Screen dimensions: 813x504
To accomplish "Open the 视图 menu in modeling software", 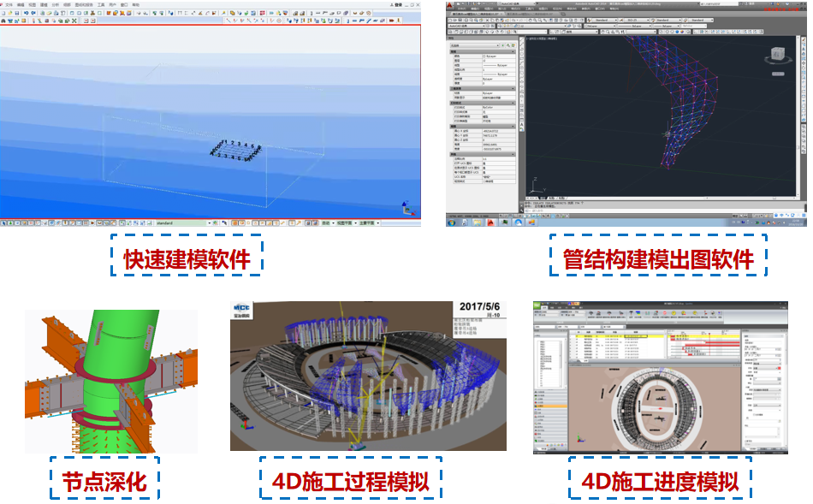I will pos(33,5).
